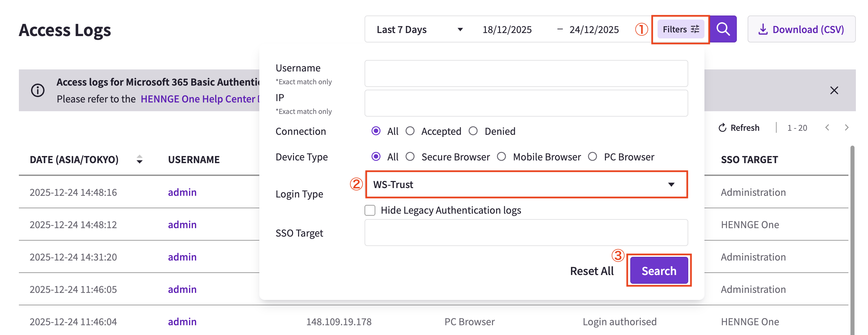Go to the next page arrow
The width and height of the screenshot is (868, 335).
coord(846,128)
